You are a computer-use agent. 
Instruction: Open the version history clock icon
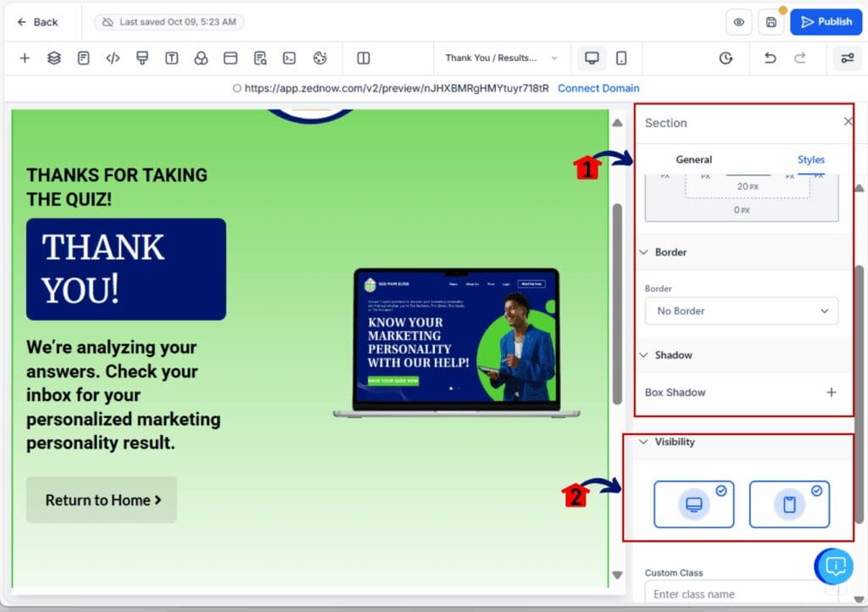point(726,58)
